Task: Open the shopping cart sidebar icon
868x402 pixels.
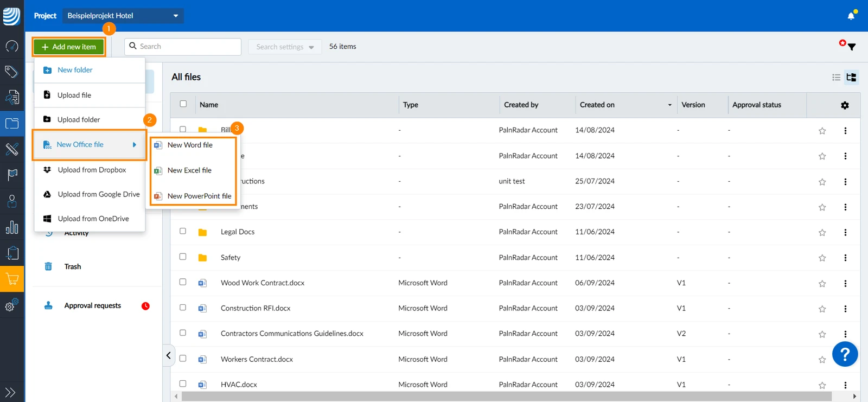Action: pos(12,279)
